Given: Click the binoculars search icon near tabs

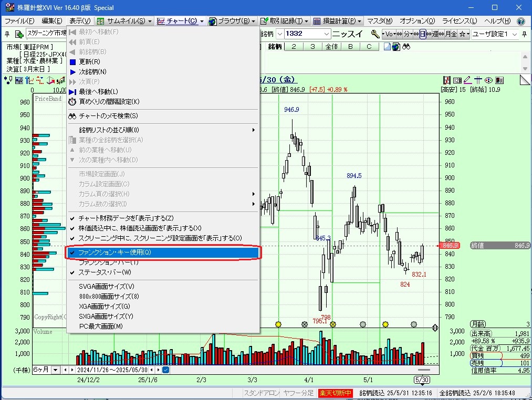Looking at the screenshot, I should click(406, 47).
